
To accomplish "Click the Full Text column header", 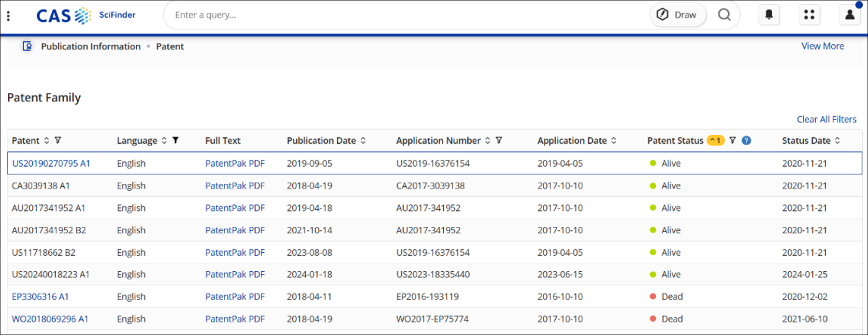I will click(223, 140).
